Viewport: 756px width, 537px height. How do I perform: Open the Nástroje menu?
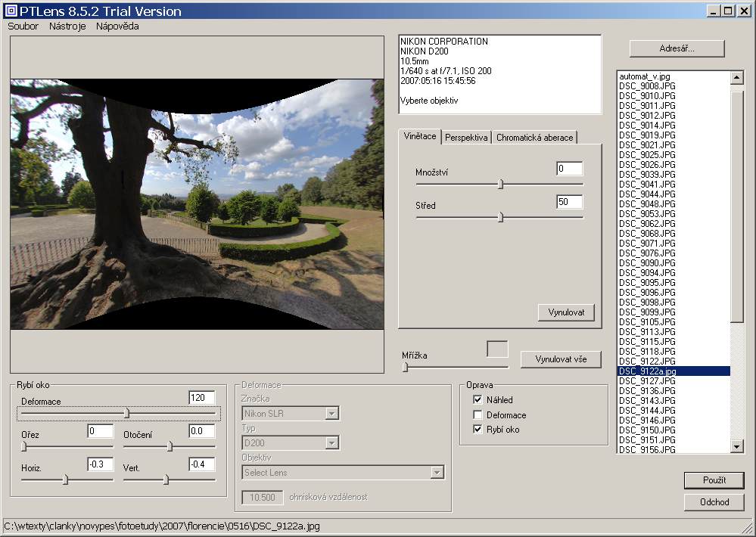pyautogui.click(x=67, y=26)
